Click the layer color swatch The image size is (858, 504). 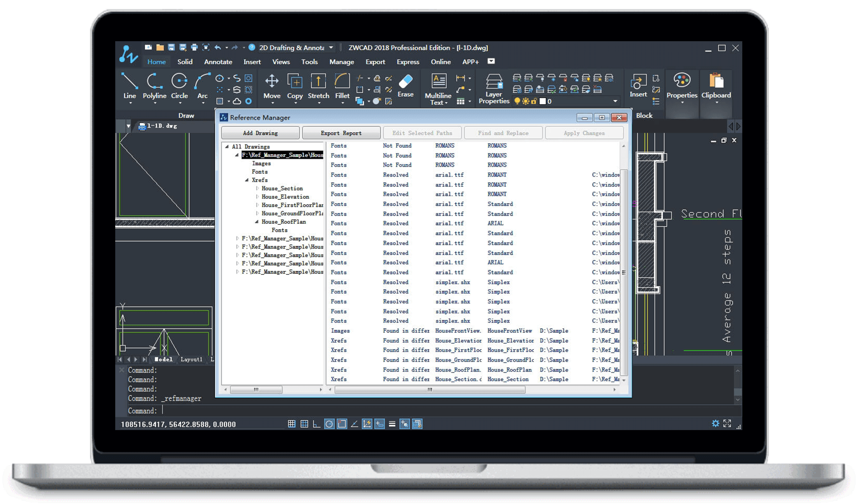[543, 101]
